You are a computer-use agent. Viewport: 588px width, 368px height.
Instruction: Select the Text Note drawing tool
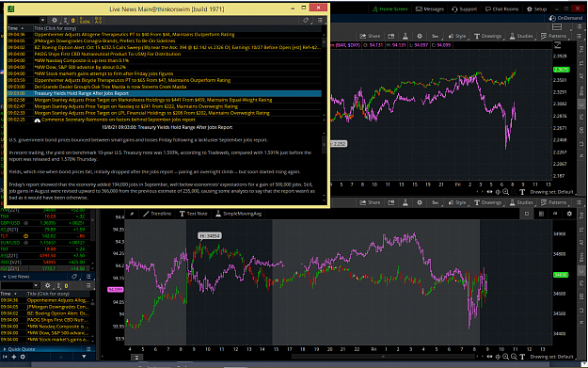tap(193, 214)
